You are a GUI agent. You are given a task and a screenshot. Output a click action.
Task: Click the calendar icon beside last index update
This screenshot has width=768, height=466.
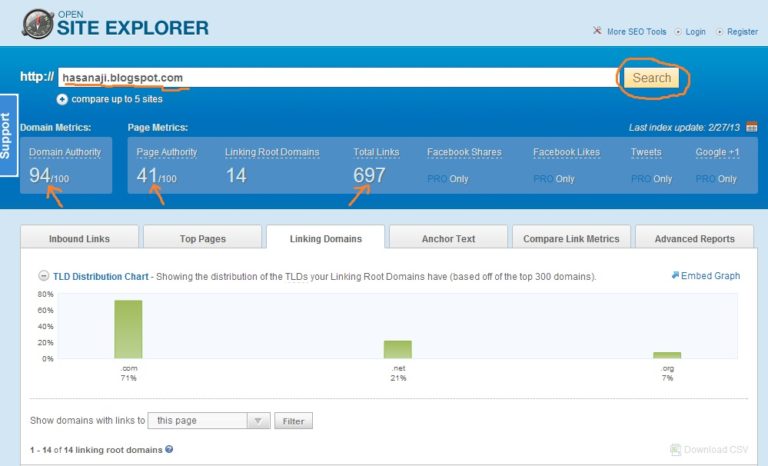751,127
